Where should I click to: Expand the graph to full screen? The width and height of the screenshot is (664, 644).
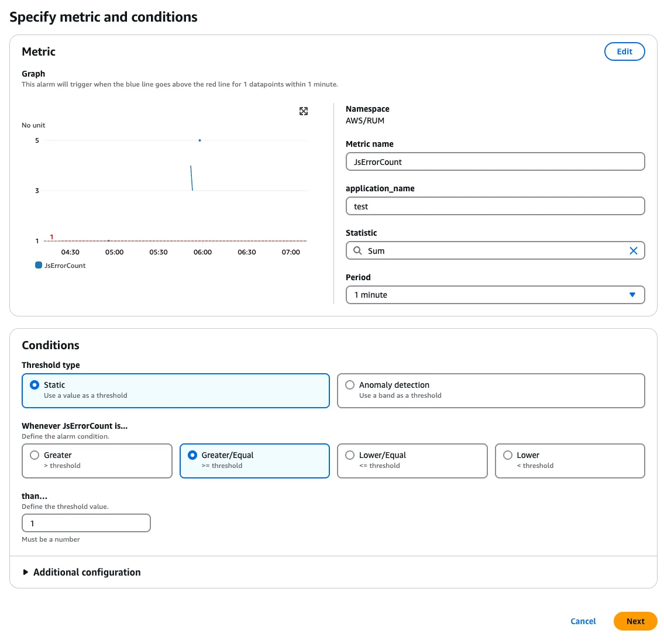click(304, 111)
